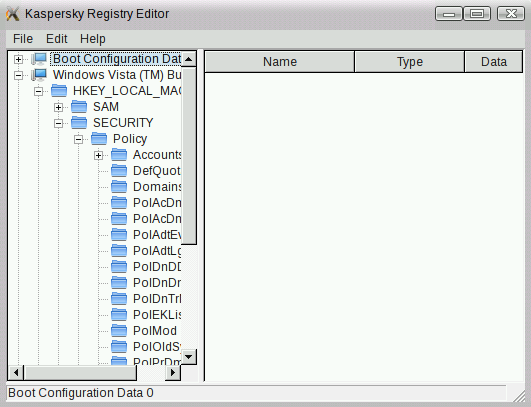Collapse the Policy key
531x407 pixels.
tap(78, 139)
